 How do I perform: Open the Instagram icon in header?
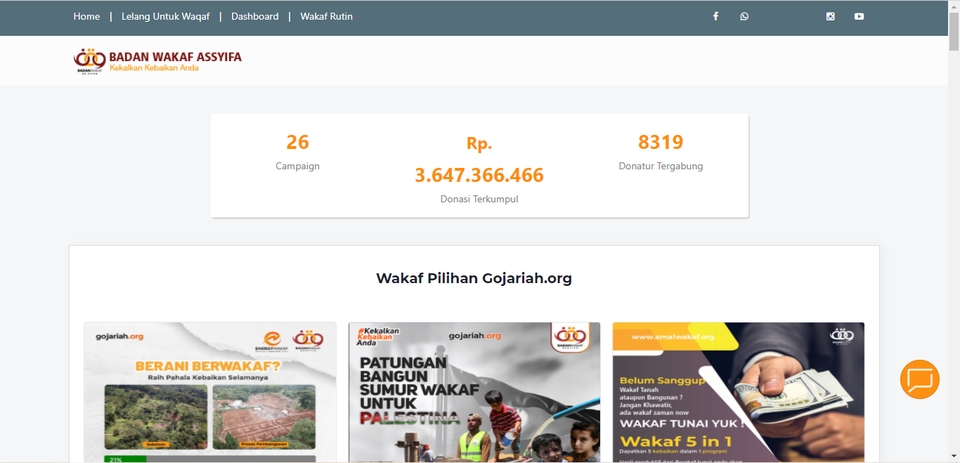[830, 17]
